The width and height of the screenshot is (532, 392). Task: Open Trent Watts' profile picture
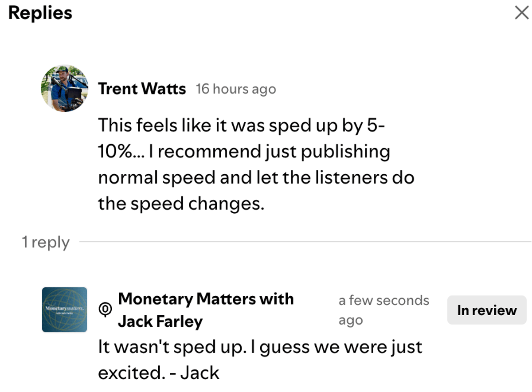pos(64,88)
